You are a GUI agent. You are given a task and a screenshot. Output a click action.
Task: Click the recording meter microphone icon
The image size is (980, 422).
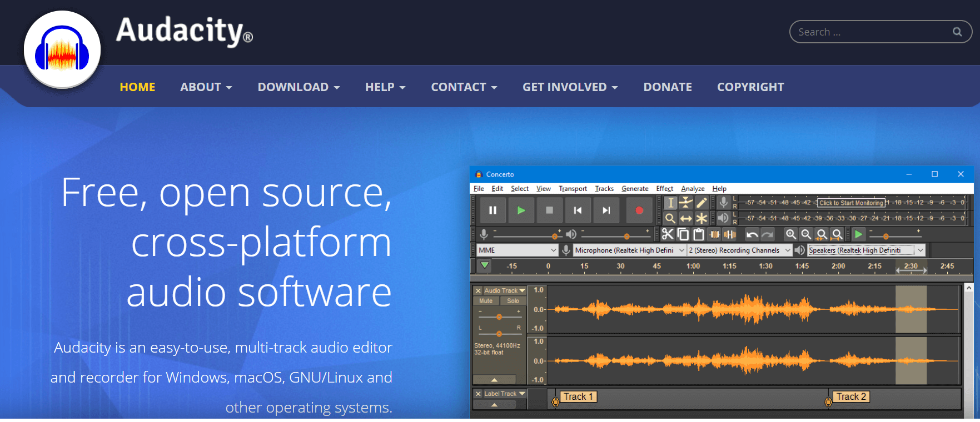pyautogui.click(x=724, y=203)
